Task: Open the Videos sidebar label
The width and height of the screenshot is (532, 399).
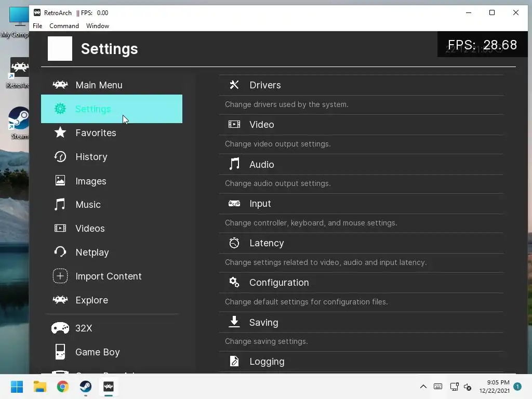Action: click(90, 229)
